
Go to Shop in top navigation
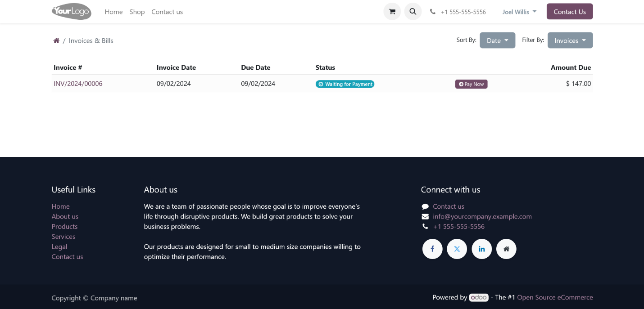tap(137, 12)
